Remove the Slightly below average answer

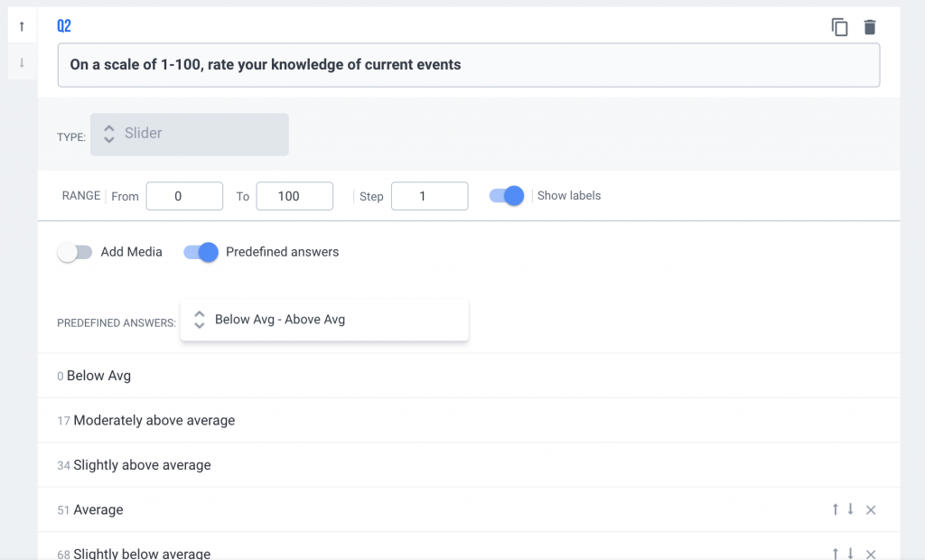pyautogui.click(x=871, y=554)
